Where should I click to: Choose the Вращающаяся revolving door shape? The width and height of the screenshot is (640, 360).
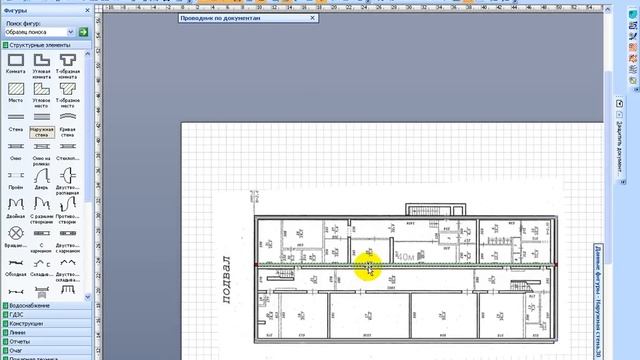click(x=16, y=237)
